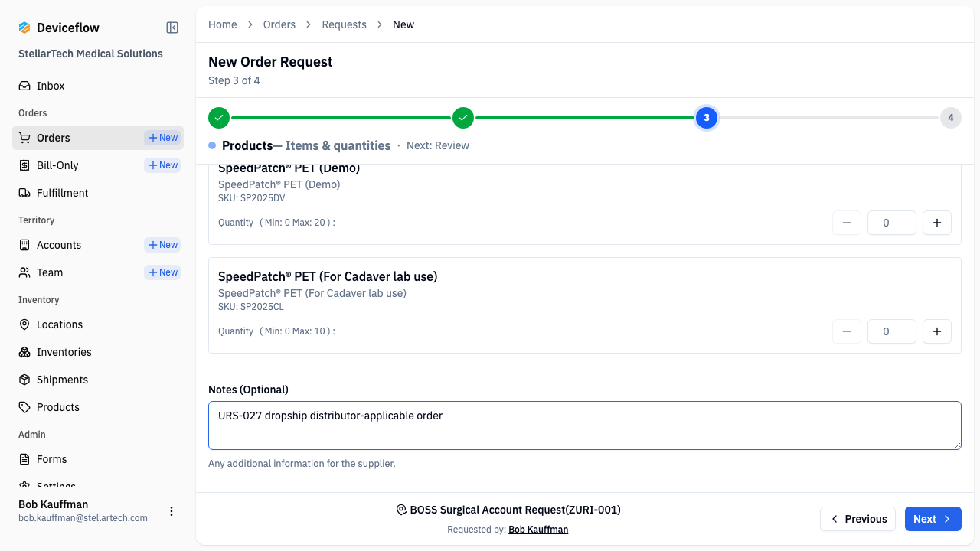Screen dimensions: 980x551
Task: Click the Bill-Only dollar icon
Action: [x=24, y=165]
